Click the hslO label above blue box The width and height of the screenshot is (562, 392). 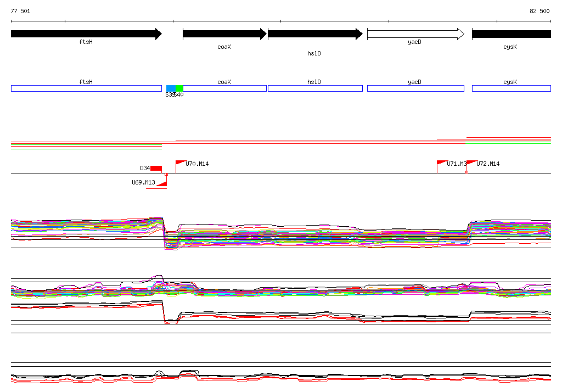(x=314, y=82)
